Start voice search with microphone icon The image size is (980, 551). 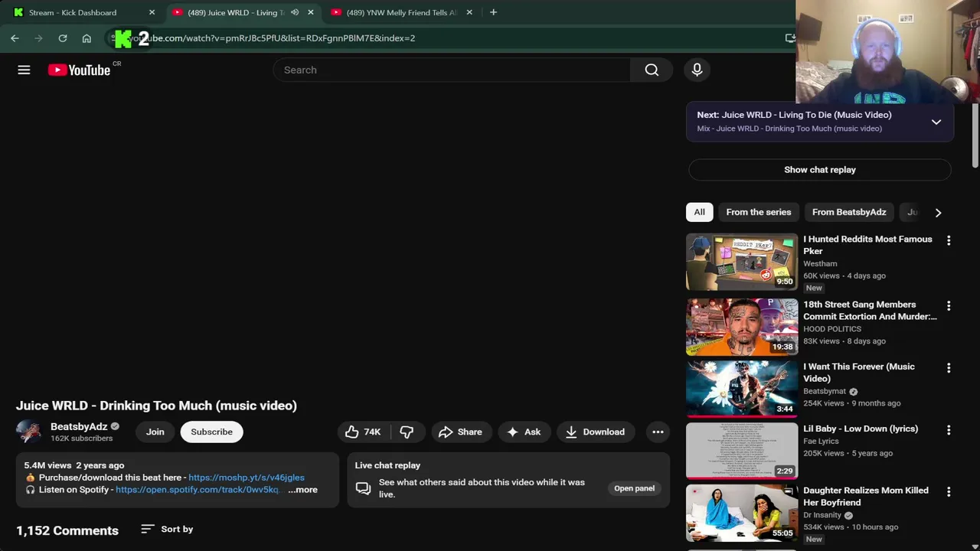697,70
